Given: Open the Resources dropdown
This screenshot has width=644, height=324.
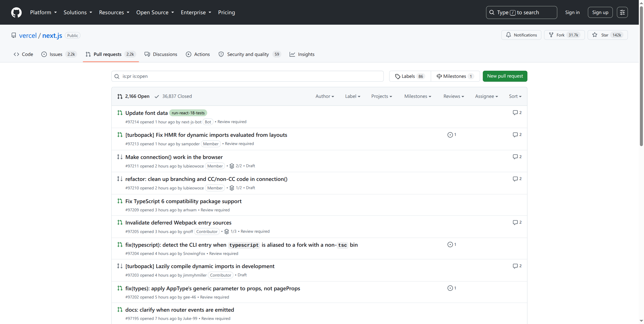Looking at the screenshot, I should [114, 12].
